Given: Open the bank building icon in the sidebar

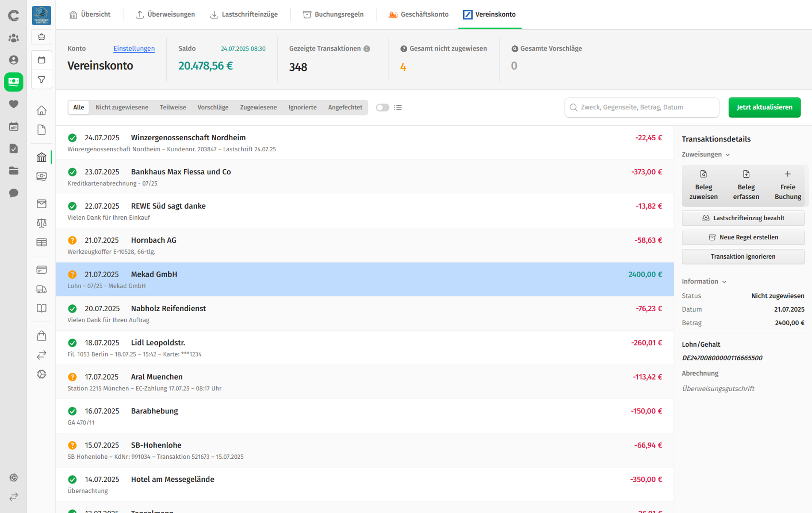Looking at the screenshot, I should [41, 157].
